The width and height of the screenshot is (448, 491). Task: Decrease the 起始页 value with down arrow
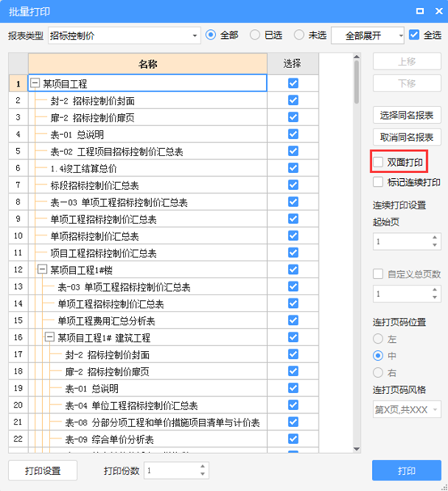434,245
